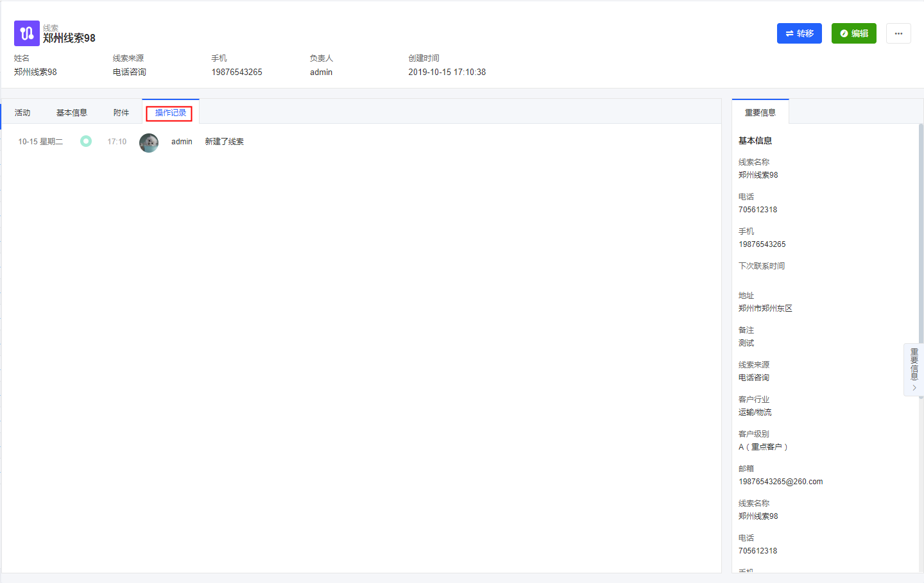
Task: Click the admin user avatar
Action: coord(149,142)
